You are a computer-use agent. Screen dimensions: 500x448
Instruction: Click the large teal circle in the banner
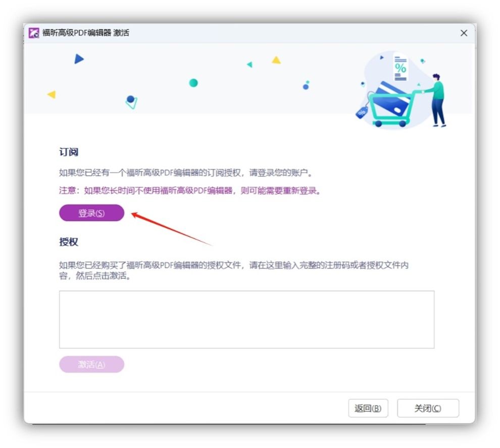[193, 83]
